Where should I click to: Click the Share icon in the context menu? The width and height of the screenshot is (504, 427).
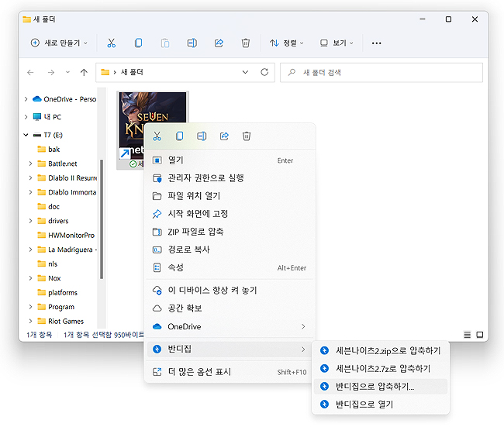[x=224, y=136]
